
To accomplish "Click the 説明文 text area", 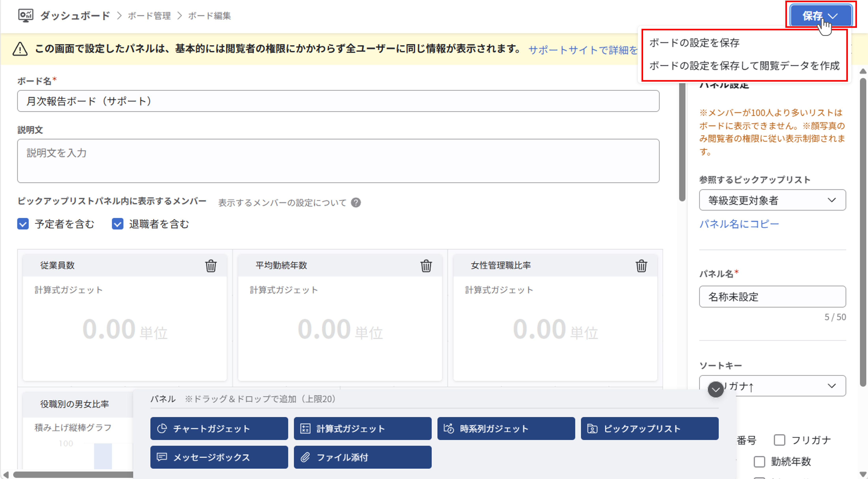I will 338,161.
